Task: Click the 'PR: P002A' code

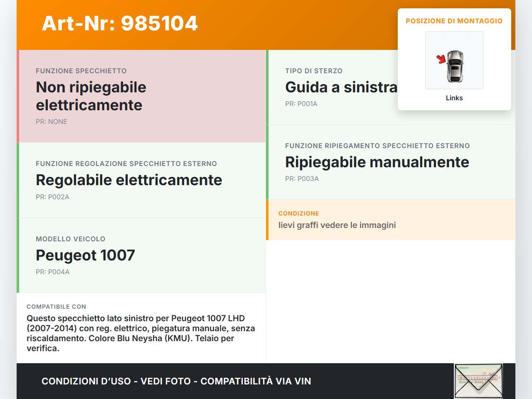Action: pos(52,197)
